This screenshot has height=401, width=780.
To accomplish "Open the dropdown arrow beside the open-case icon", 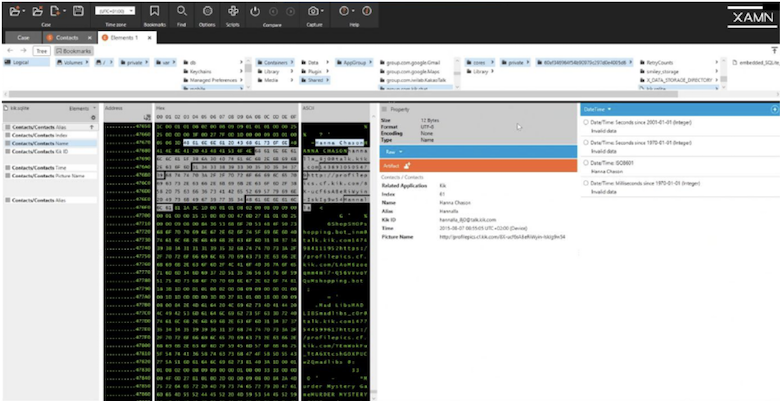I will click(x=23, y=11).
